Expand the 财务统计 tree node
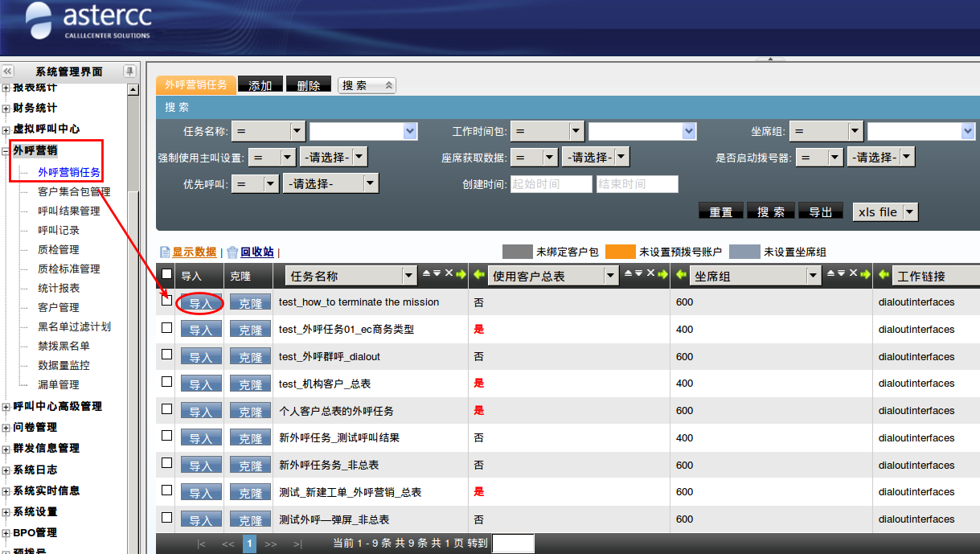980x554 pixels. pyautogui.click(x=6, y=108)
